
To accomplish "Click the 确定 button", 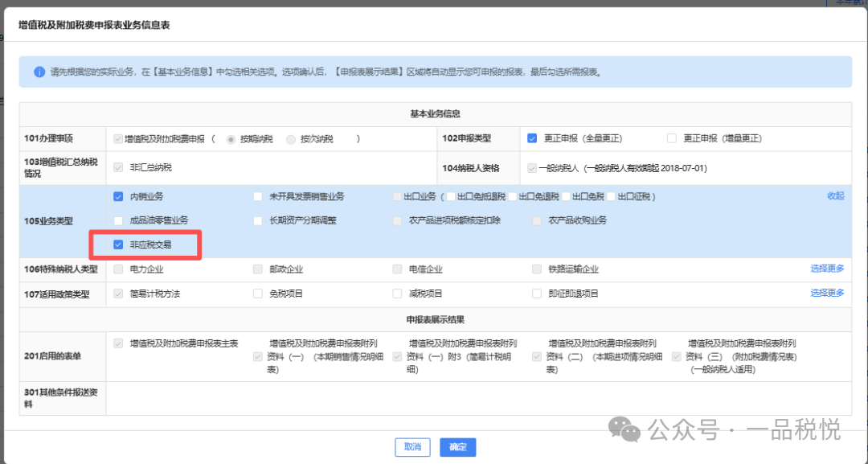I will tap(458, 447).
